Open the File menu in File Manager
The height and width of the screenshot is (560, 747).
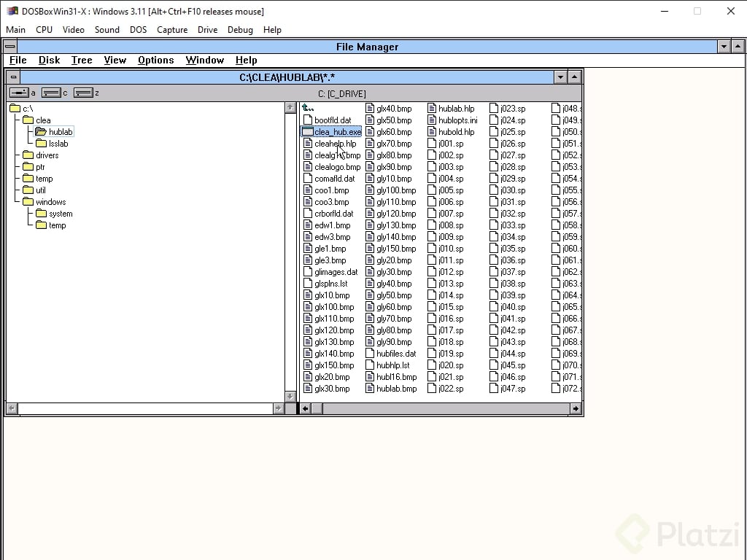[18, 60]
